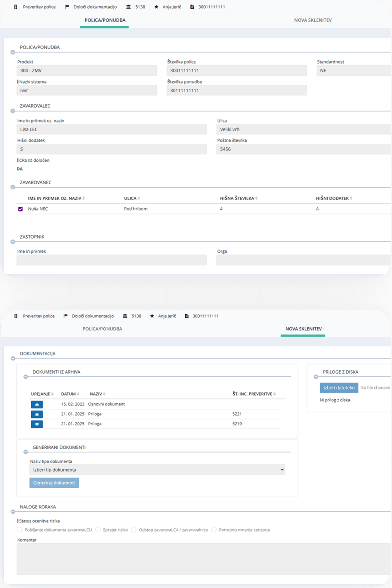The image size is (392, 588).
Task: Preview the Priloga numbered 5219
Action: 37,424
